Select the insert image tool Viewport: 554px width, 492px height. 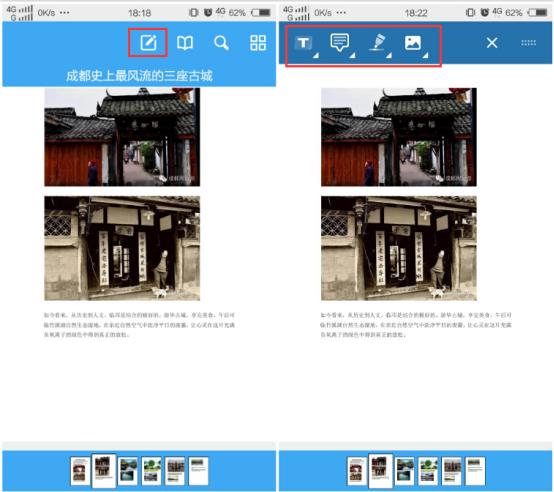click(x=412, y=43)
